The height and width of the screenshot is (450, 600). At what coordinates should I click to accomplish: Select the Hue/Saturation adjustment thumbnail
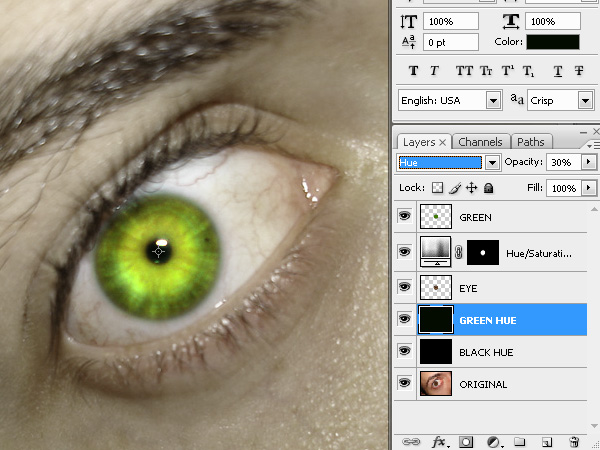[x=436, y=251]
